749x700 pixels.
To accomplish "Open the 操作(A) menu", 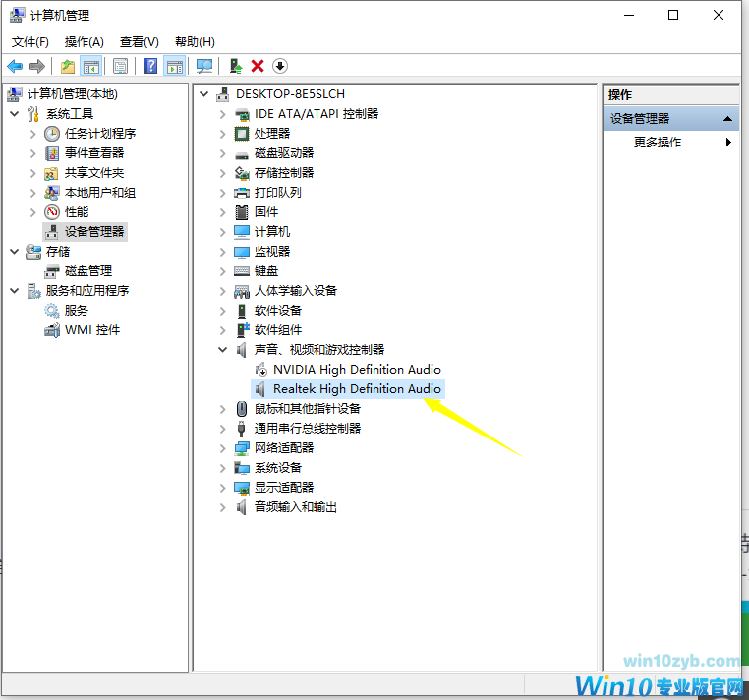I will click(x=85, y=42).
